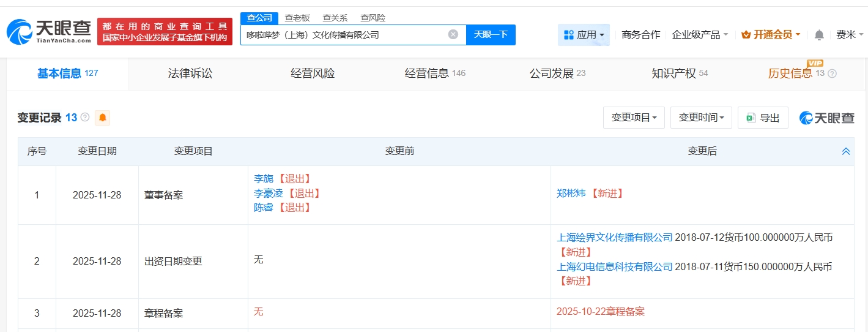Toggle the orange change-alert bell

click(x=102, y=118)
